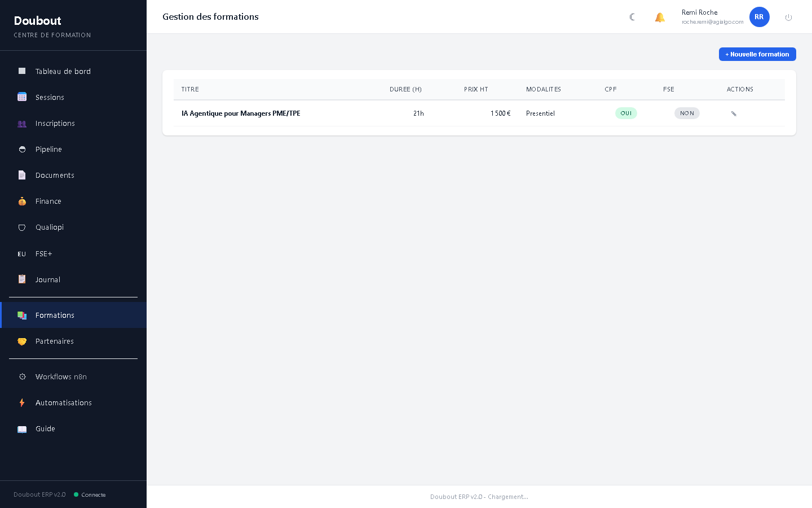Click the Finance money bag icon

click(x=22, y=202)
